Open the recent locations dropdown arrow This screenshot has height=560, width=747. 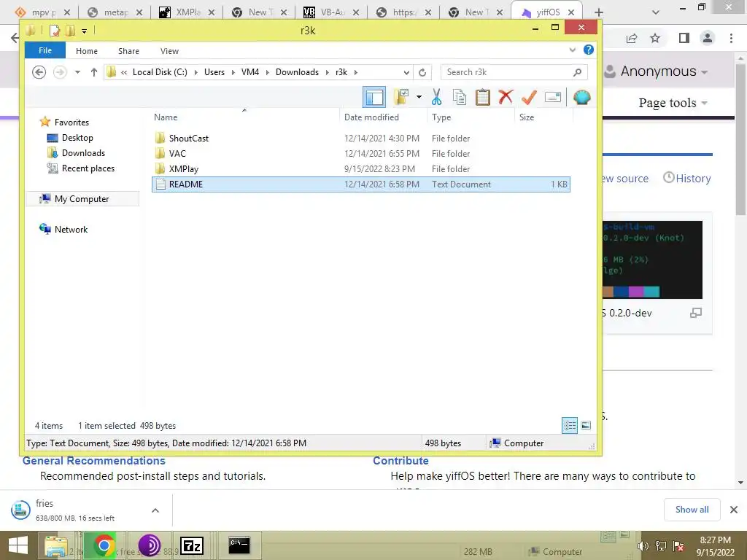(77, 72)
